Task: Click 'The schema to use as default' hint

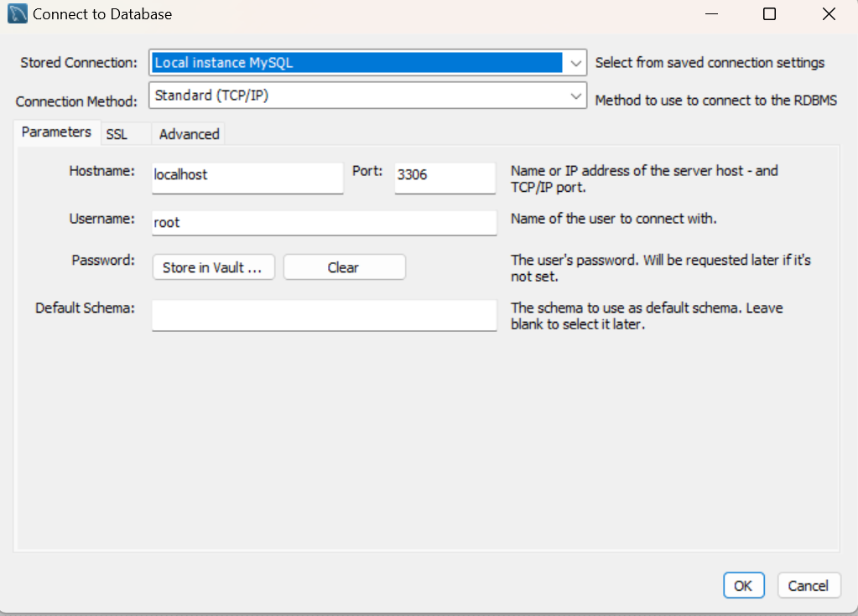Action: pos(647,316)
